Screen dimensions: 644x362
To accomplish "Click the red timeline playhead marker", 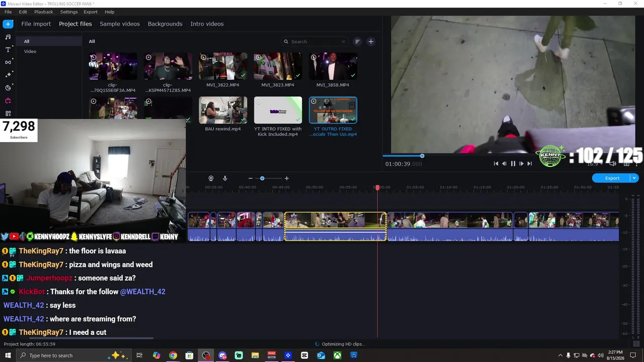I will point(377,188).
